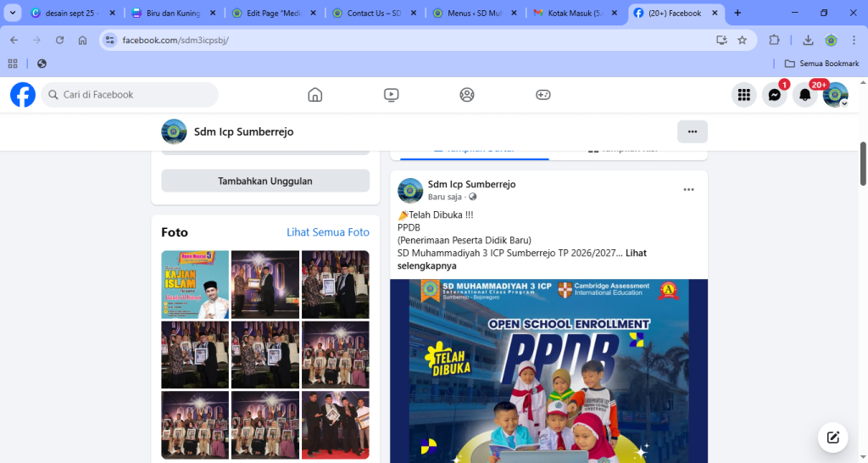Click the globe bookmark shortcut
This screenshot has width=868, height=463.
pyautogui.click(x=42, y=64)
